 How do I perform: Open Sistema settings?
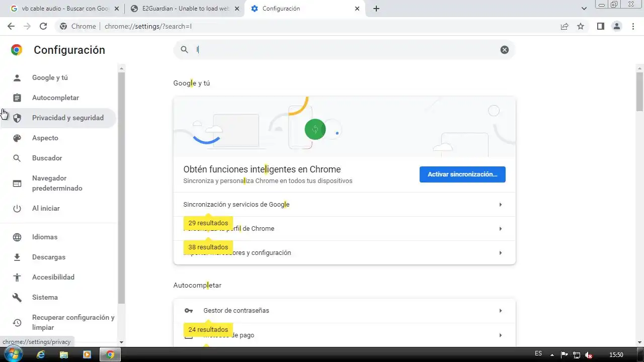(x=45, y=297)
